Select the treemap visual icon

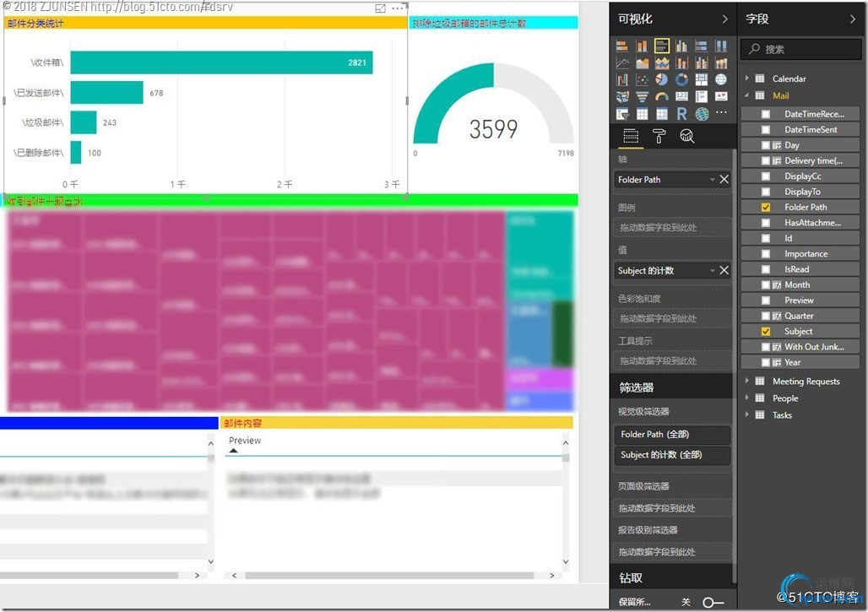tap(702, 79)
